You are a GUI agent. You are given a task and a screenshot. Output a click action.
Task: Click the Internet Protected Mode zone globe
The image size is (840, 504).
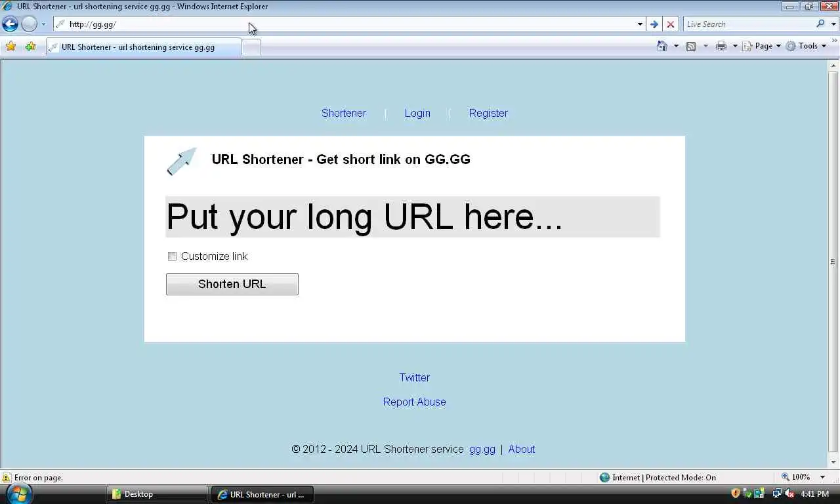[605, 478]
